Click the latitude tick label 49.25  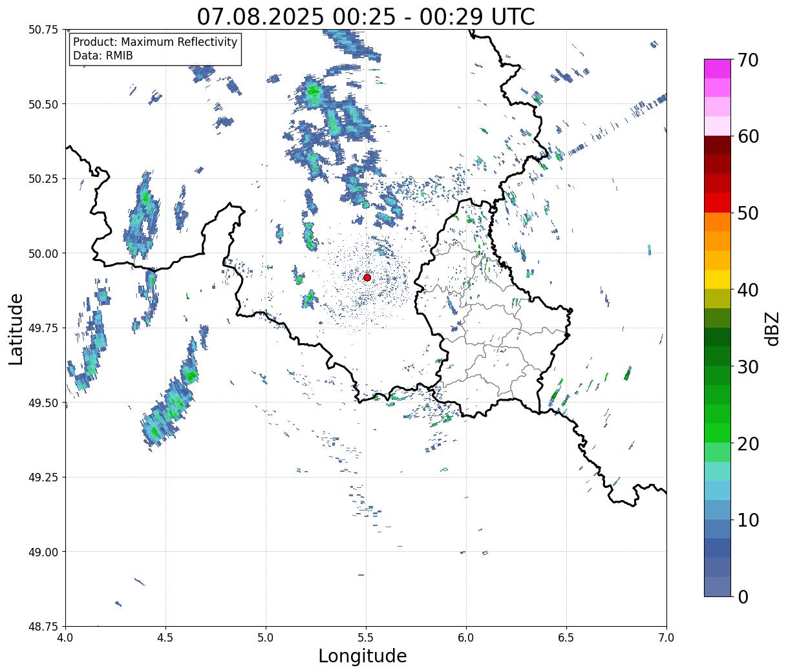[x=43, y=478]
